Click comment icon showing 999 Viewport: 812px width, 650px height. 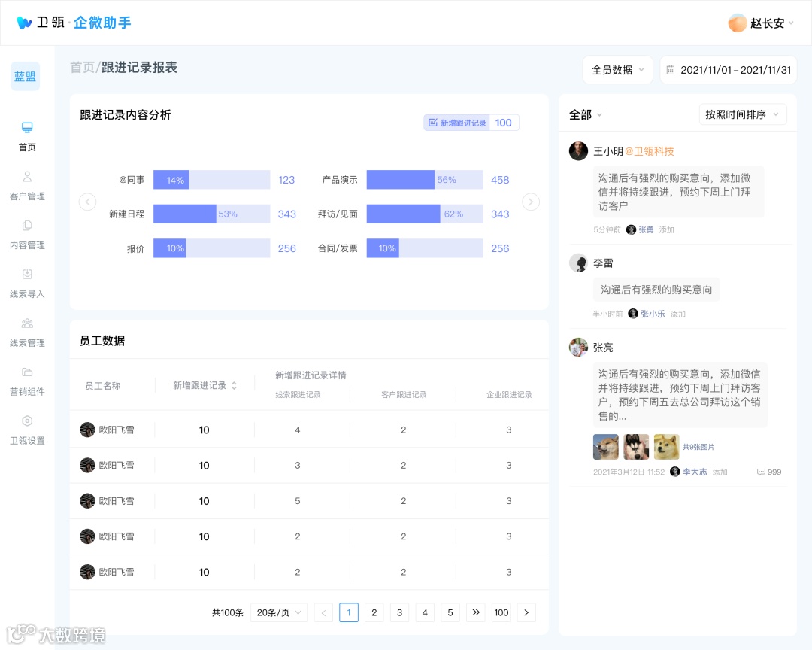[x=761, y=472]
